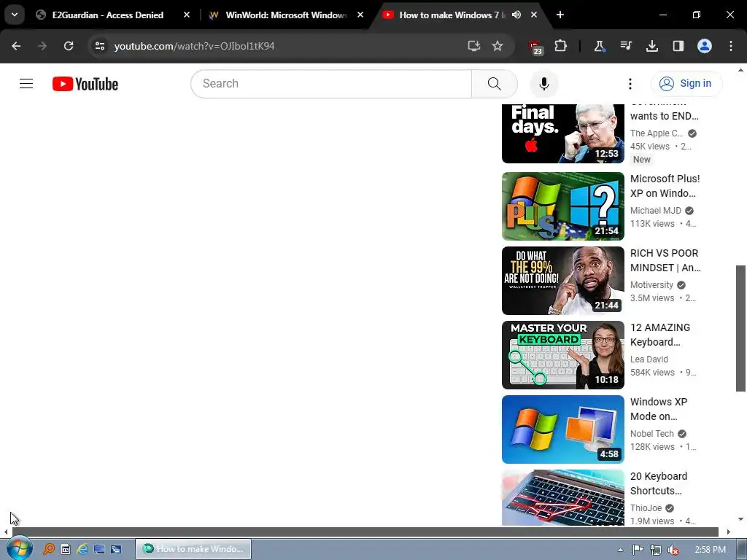The height and width of the screenshot is (560, 747).
Task: Open YouTube settings three-dot menu
Action: [x=630, y=84]
